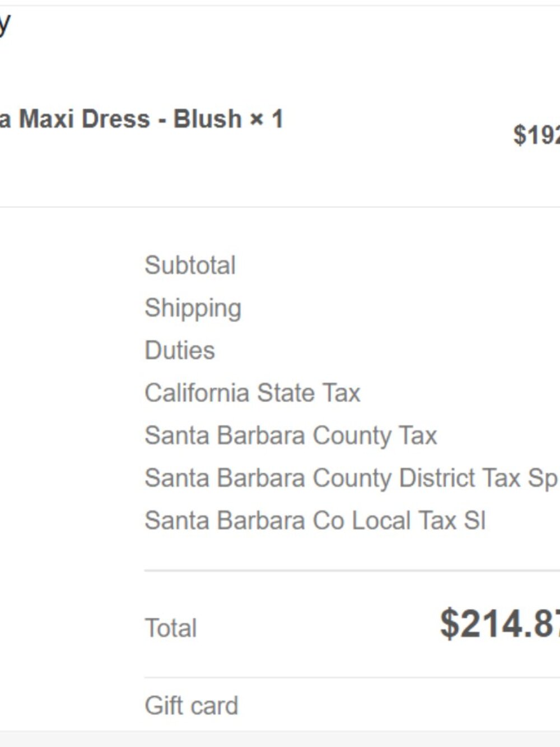
Task: Click the Total label
Action: click(x=171, y=628)
